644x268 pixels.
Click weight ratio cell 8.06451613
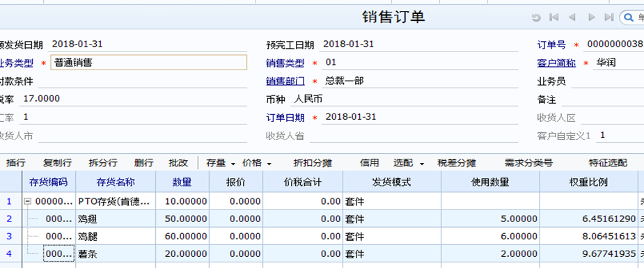(x=588, y=237)
